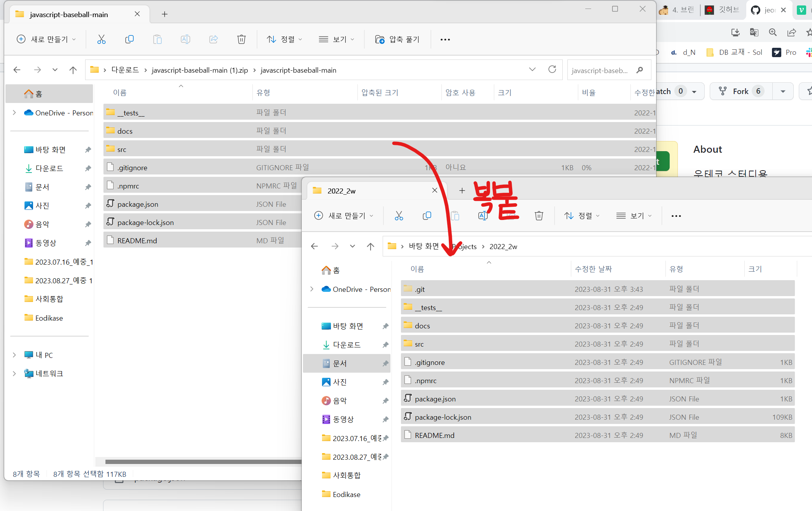The image size is (812, 511).
Task: Select 2022_2w window tab
Action: point(376,191)
